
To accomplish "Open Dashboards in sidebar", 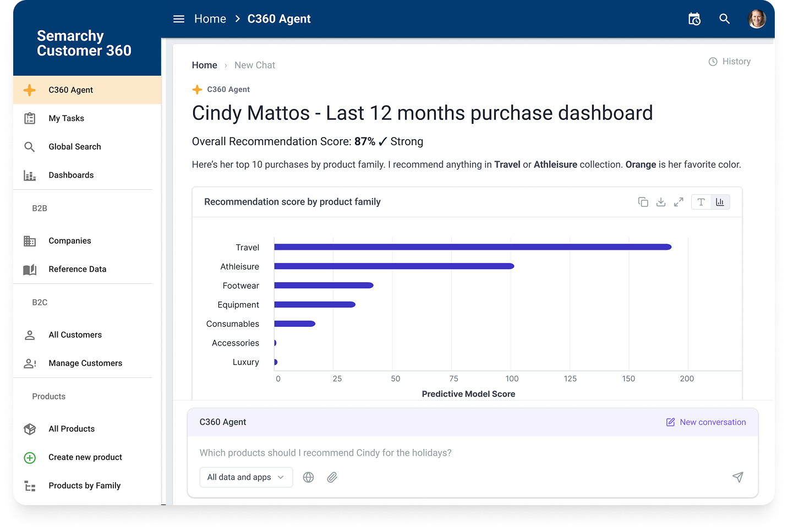I will (87, 175).
